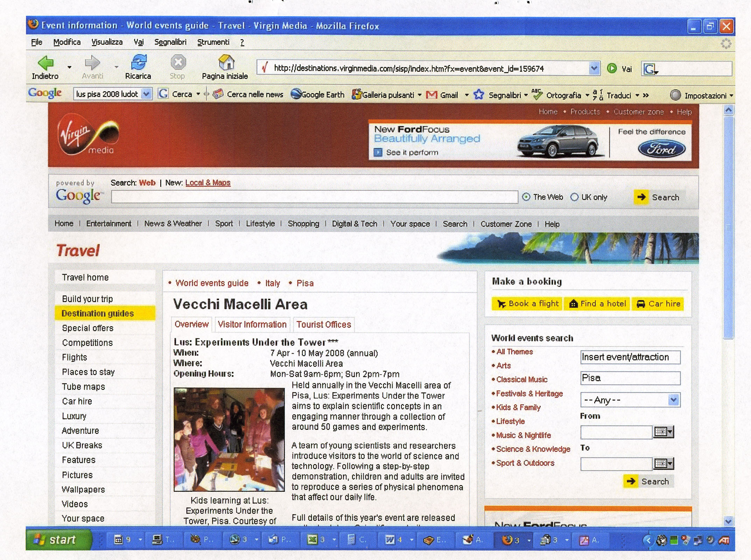This screenshot has height=560, width=751.
Task: Click the green Vai go button
Action: tap(612, 68)
